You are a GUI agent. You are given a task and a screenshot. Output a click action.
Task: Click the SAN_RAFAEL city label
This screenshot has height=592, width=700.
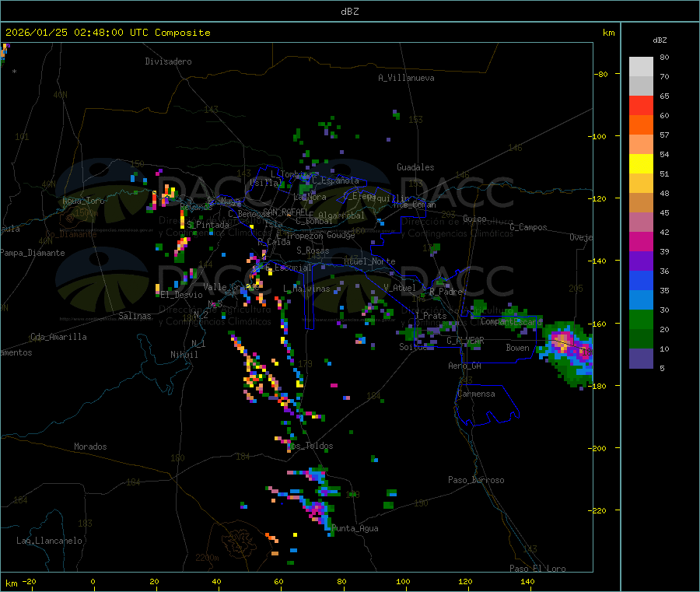pyautogui.click(x=285, y=212)
